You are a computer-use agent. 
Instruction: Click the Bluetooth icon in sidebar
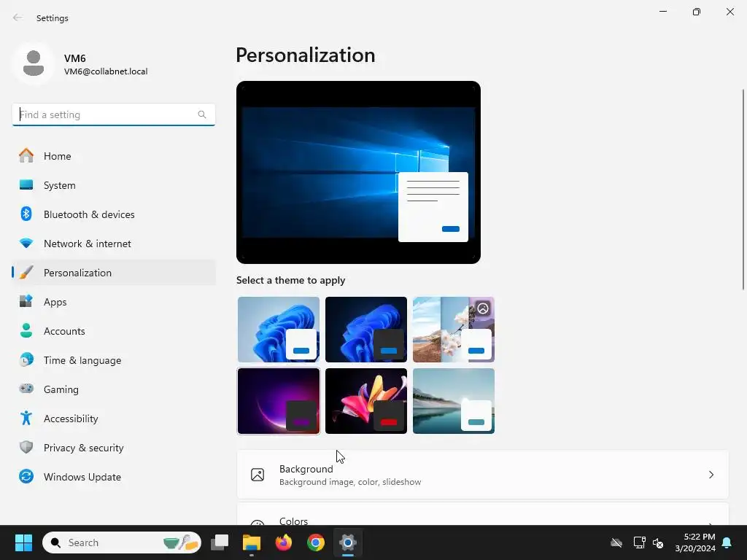click(26, 214)
